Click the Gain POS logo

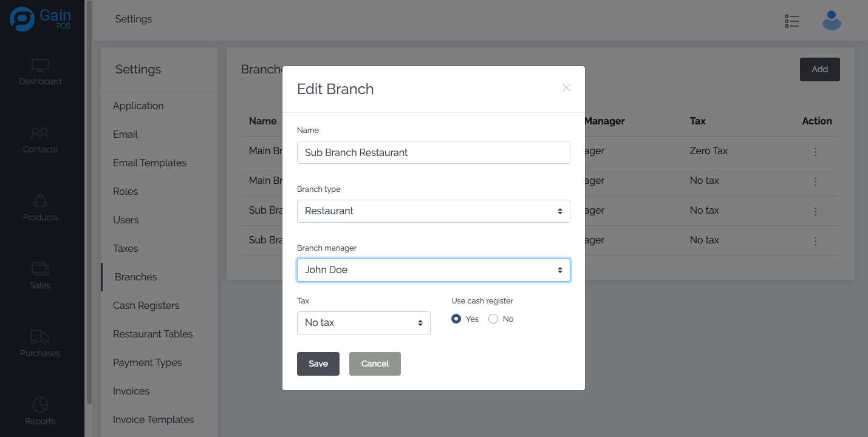point(41,19)
